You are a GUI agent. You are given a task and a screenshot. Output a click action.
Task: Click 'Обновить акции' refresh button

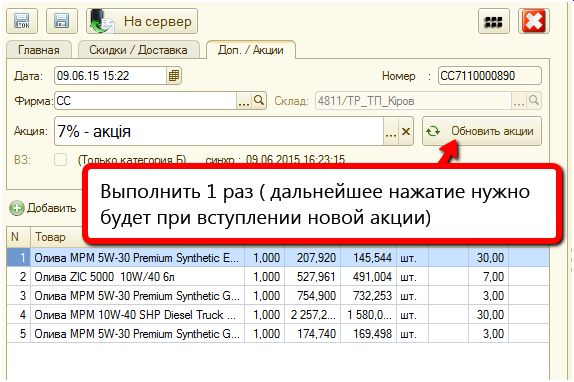click(482, 131)
